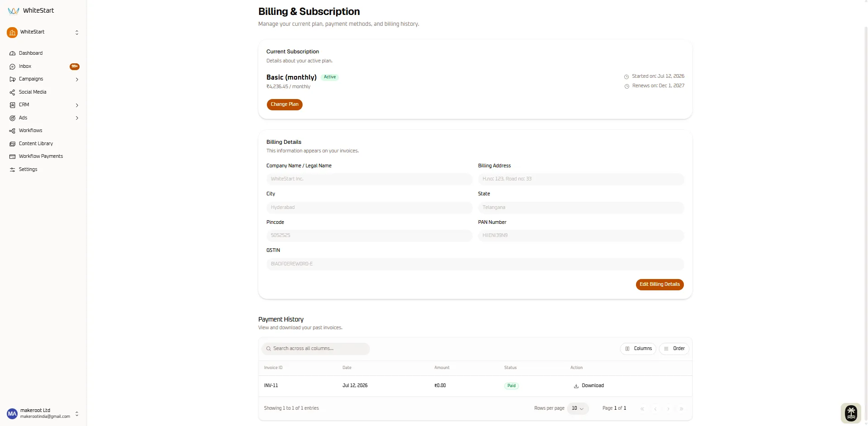Open the Inbox icon in sidebar
The width and height of the screenshot is (868, 426).
(12, 66)
